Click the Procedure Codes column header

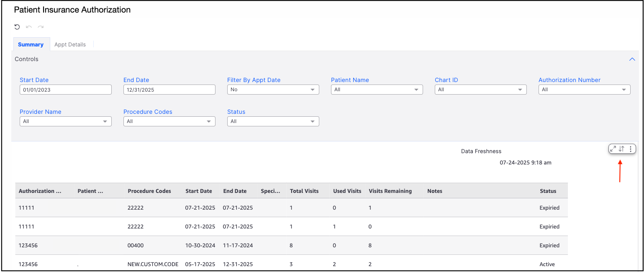click(x=149, y=191)
